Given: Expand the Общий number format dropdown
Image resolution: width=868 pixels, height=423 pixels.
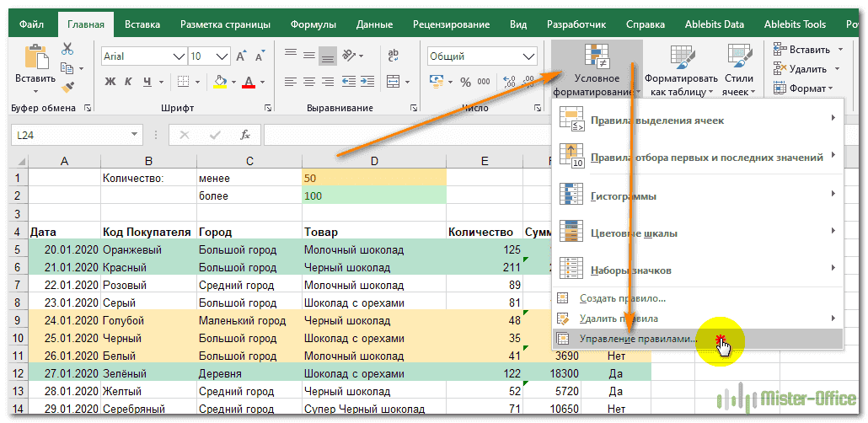Looking at the screenshot, I should 528,56.
